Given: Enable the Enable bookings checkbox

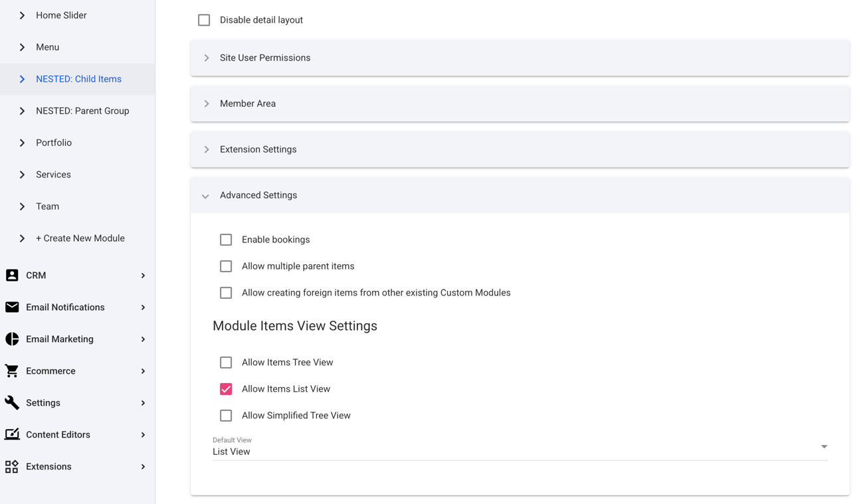Looking at the screenshot, I should tap(226, 239).
